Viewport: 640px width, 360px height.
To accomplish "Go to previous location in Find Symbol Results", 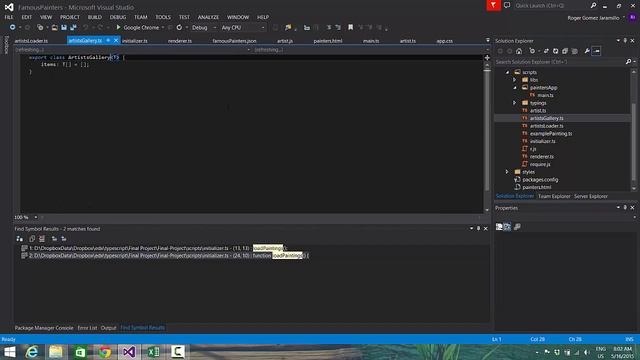I will [x=54, y=239].
